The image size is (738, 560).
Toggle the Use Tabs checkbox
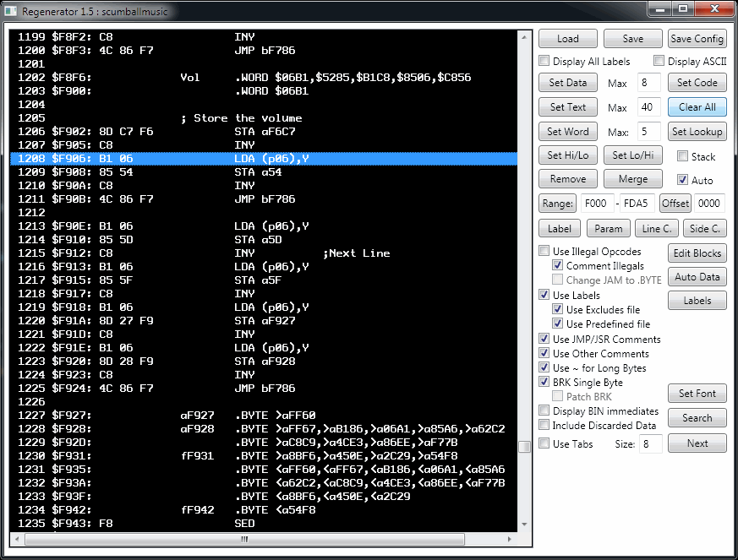[x=545, y=444]
